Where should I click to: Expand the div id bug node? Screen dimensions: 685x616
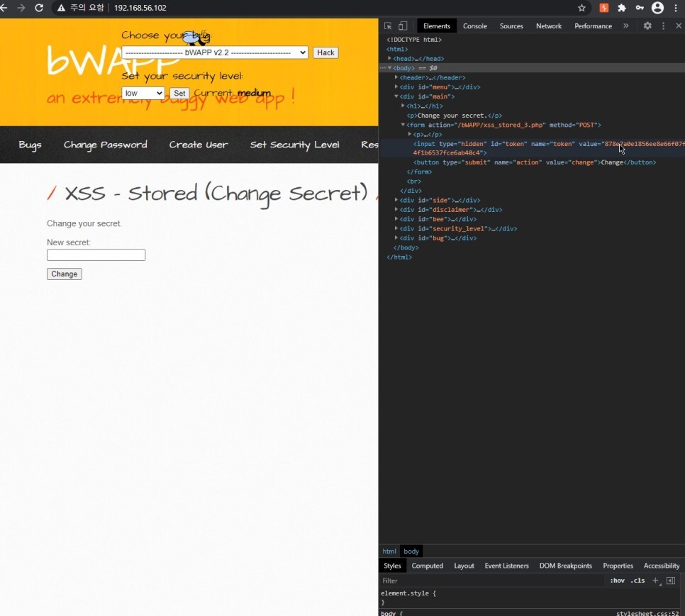tap(396, 238)
